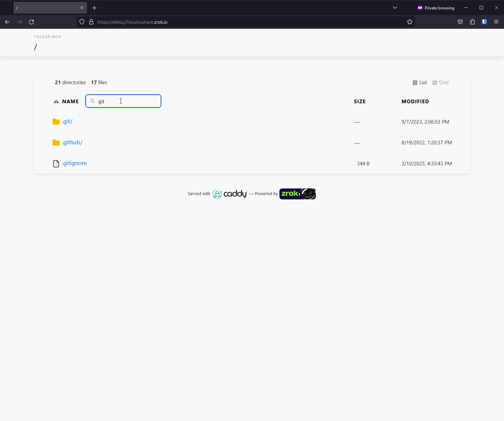The height and width of the screenshot is (421, 504).
Task: Close the current browser tab
Action: click(x=82, y=8)
